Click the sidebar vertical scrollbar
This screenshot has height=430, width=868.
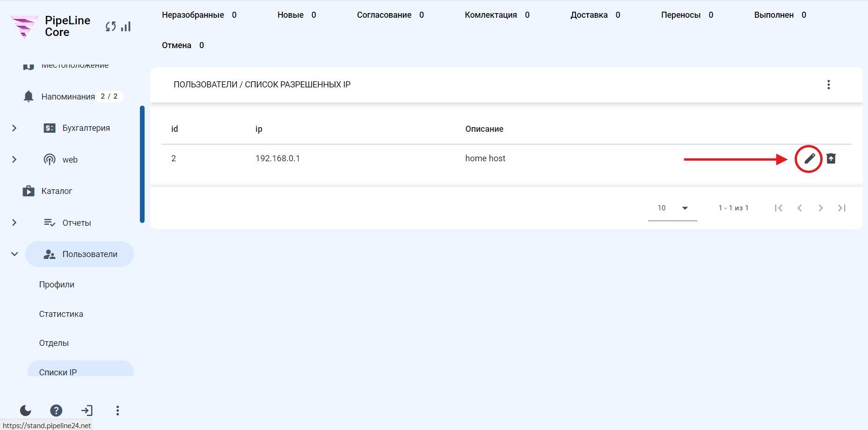tap(142, 165)
